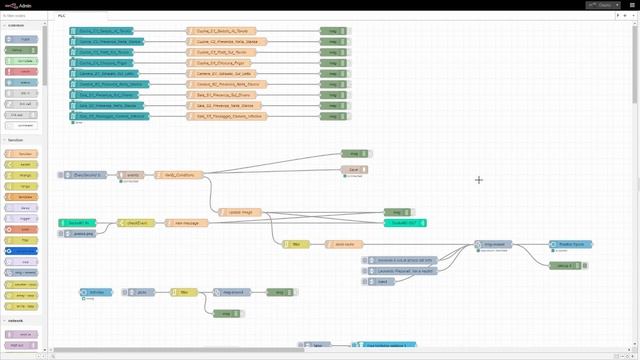The image size is (640, 360).
Task: Trigger the first inject button below store name
Action: pos(364,260)
